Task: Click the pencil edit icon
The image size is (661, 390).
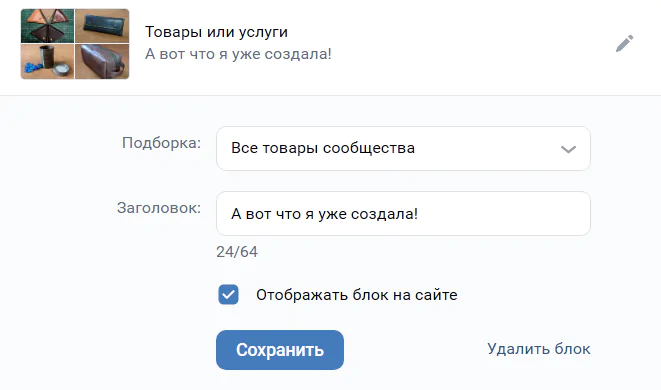Action: pyautogui.click(x=624, y=43)
